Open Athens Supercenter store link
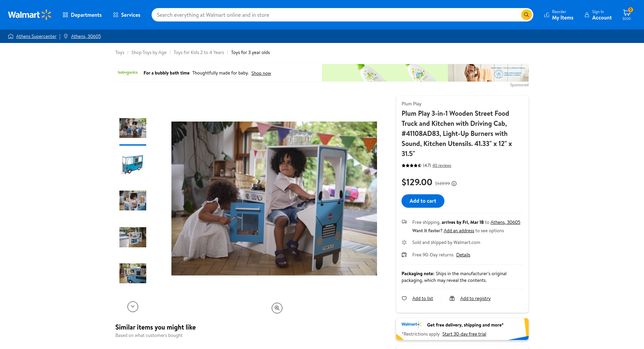The width and height of the screenshot is (644, 349). coord(36,36)
